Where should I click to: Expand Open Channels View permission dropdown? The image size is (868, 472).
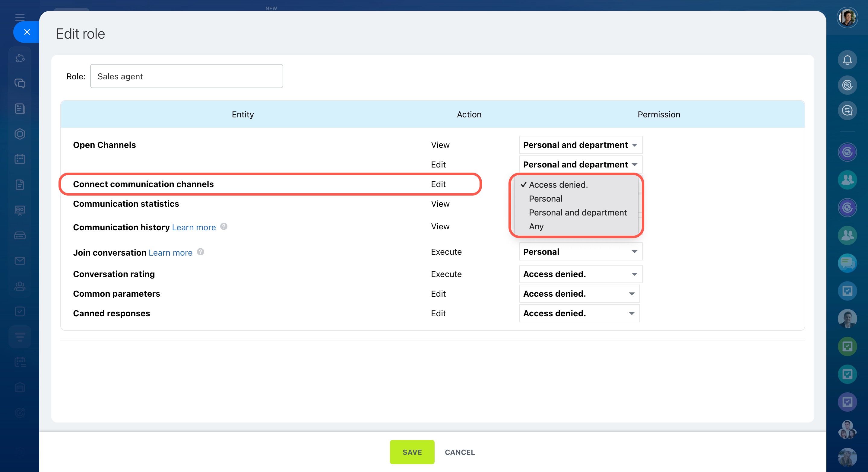580,145
